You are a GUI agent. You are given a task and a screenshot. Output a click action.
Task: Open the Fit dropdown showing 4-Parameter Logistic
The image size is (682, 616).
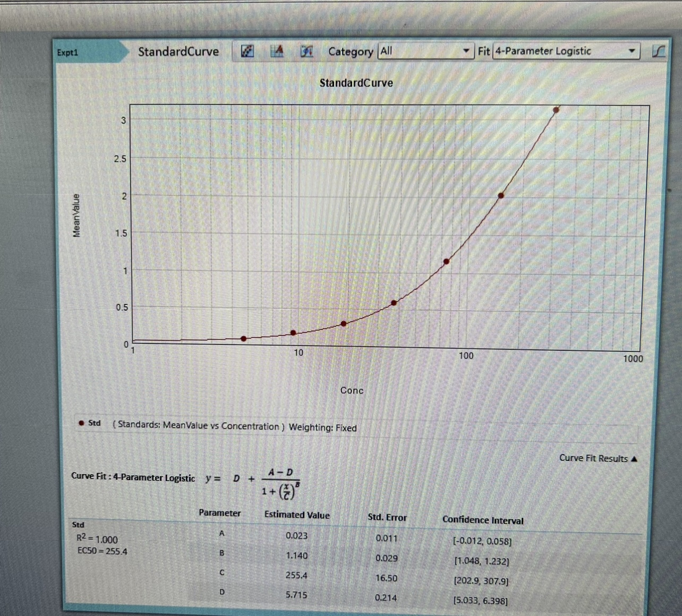[x=566, y=51]
